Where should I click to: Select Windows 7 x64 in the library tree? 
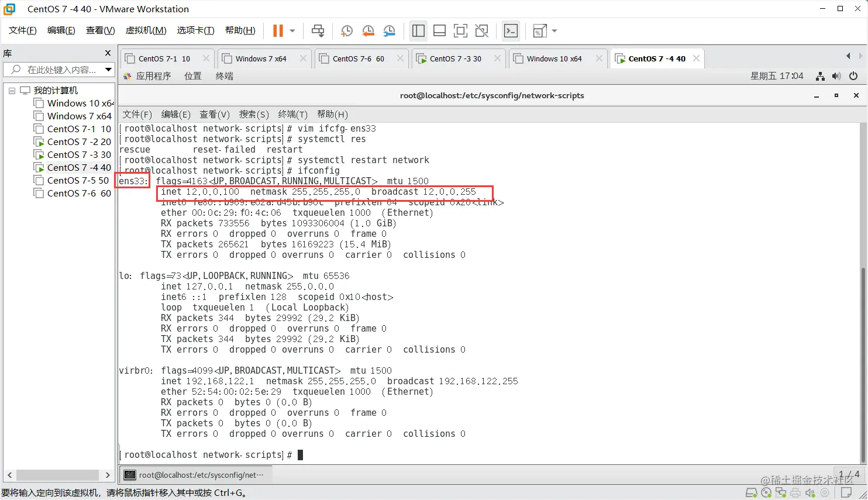(73, 116)
